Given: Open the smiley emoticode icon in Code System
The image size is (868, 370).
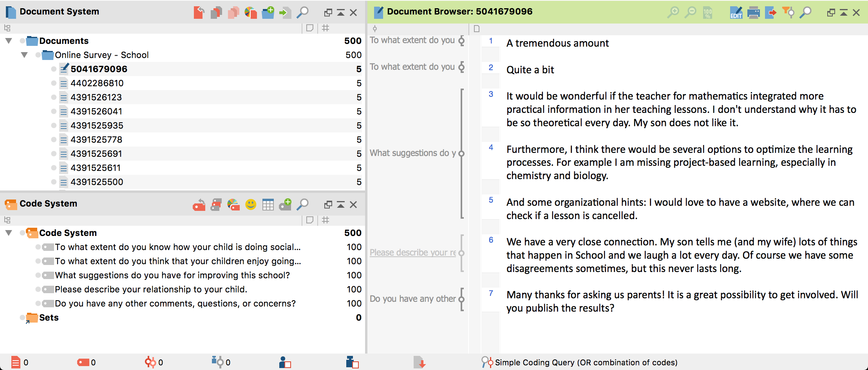Looking at the screenshot, I should pos(251,204).
